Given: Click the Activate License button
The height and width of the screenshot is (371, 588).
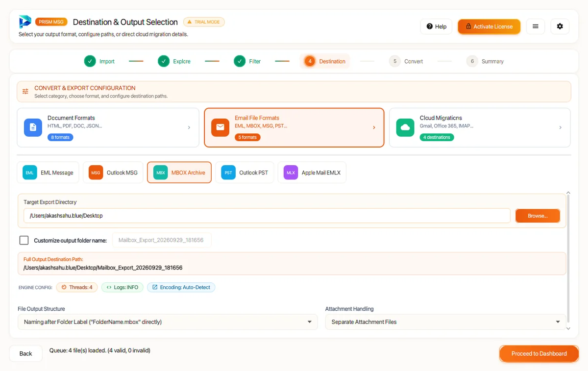Looking at the screenshot, I should pyautogui.click(x=489, y=26).
